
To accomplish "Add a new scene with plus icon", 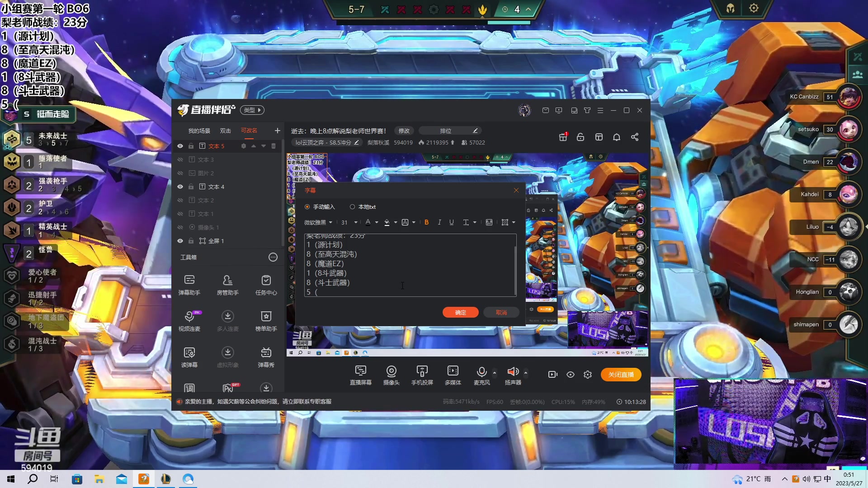I will (277, 131).
